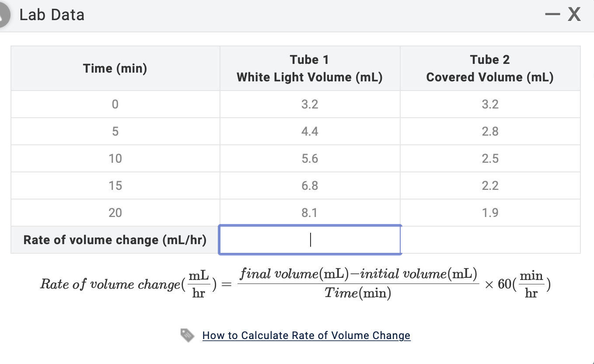This screenshot has height=364, width=594.
Task: Click the tag icon beside the help link
Action: [187, 336]
